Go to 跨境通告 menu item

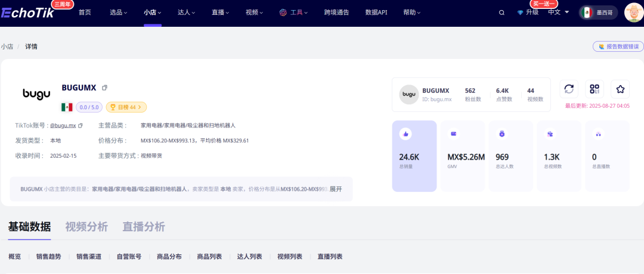tap(336, 13)
